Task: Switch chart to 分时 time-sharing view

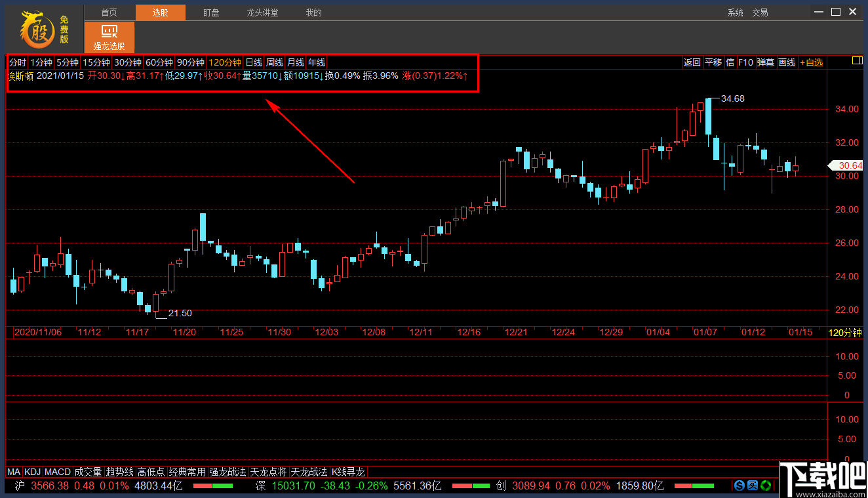Action: pyautogui.click(x=18, y=62)
